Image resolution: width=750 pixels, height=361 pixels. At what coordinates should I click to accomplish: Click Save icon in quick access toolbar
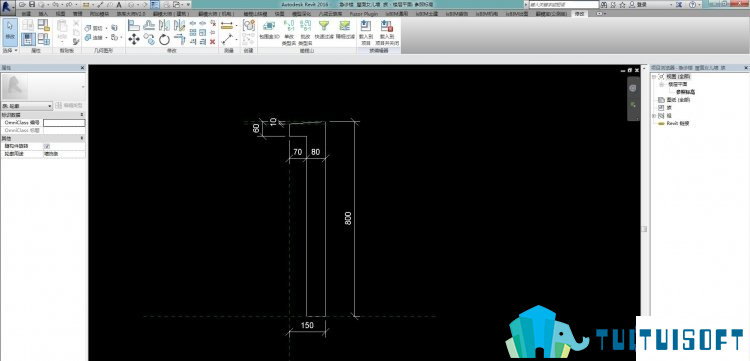tap(32, 4)
